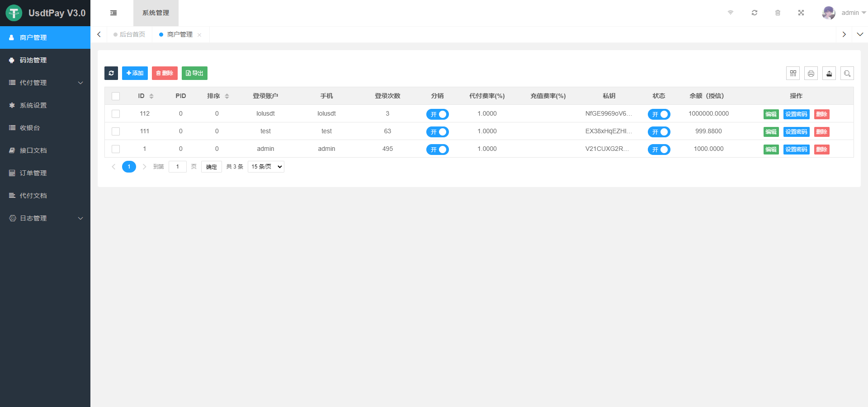868x407 pixels.
Task: Open the column layout toggle icon
Action: coord(793,73)
